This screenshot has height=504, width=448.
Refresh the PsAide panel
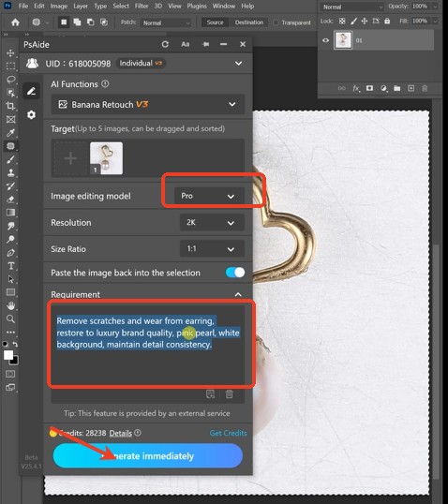click(x=165, y=44)
